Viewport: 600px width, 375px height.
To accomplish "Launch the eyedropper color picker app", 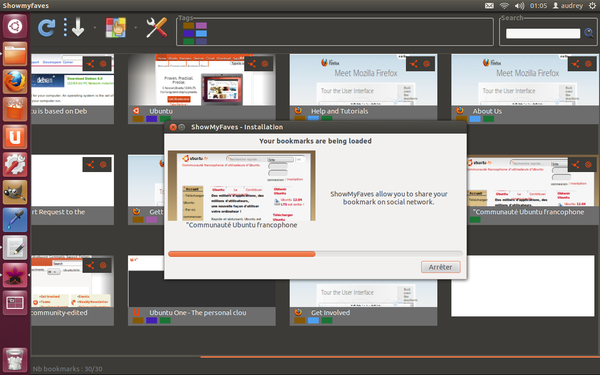I will coord(15,220).
